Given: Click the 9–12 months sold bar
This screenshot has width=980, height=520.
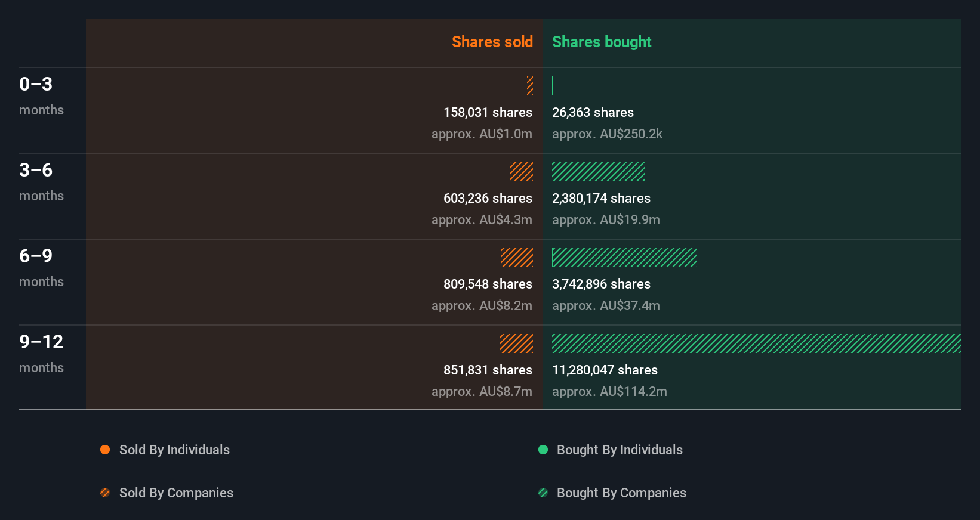Looking at the screenshot, I should click(516, 343).
